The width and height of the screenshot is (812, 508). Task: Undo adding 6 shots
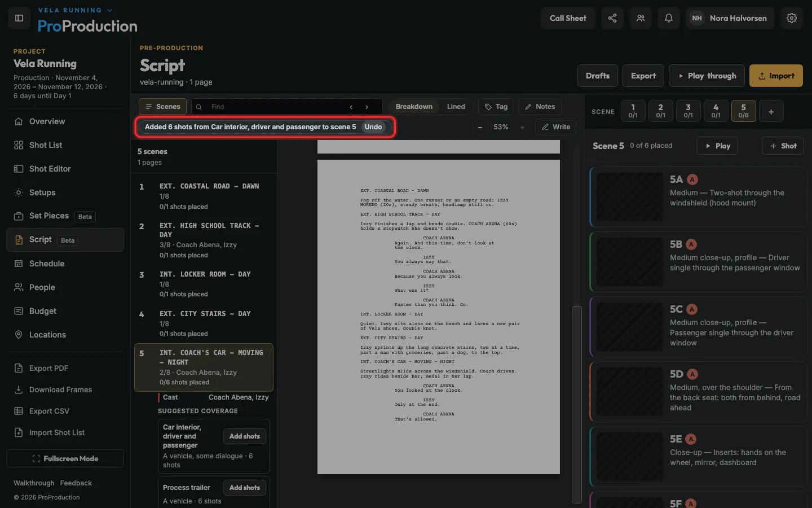[373, 127]
